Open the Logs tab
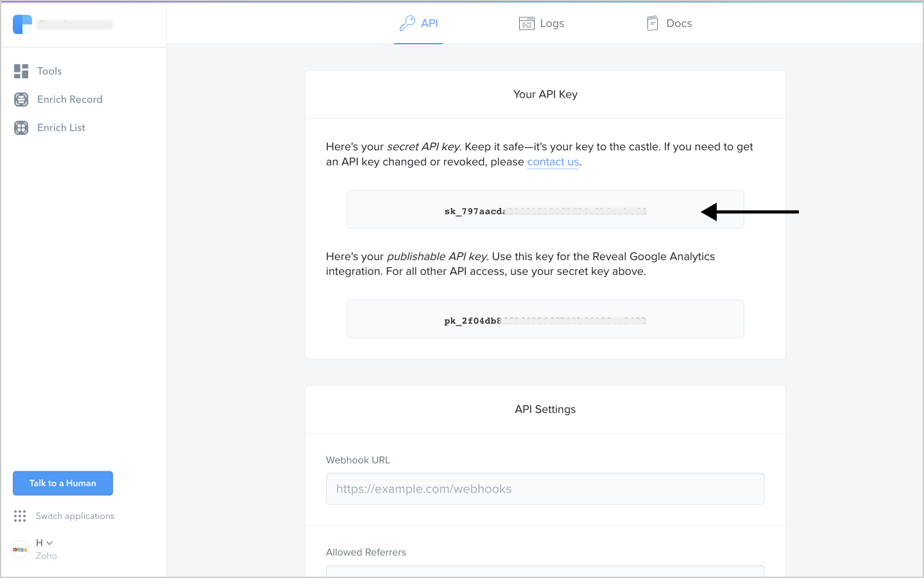 tap(551, 24)
